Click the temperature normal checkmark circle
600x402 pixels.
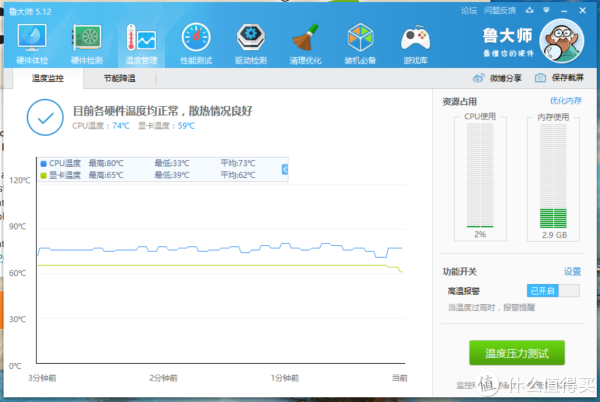pos(45,117)
